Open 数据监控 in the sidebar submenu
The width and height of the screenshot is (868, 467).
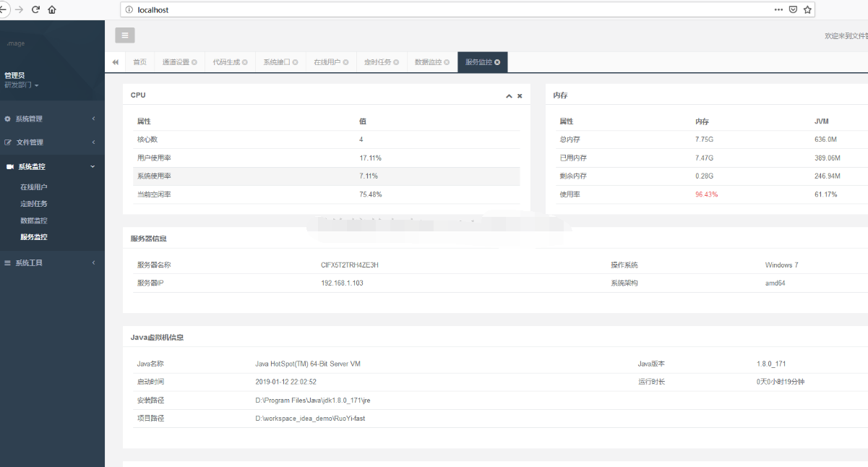tap(34, 220)
